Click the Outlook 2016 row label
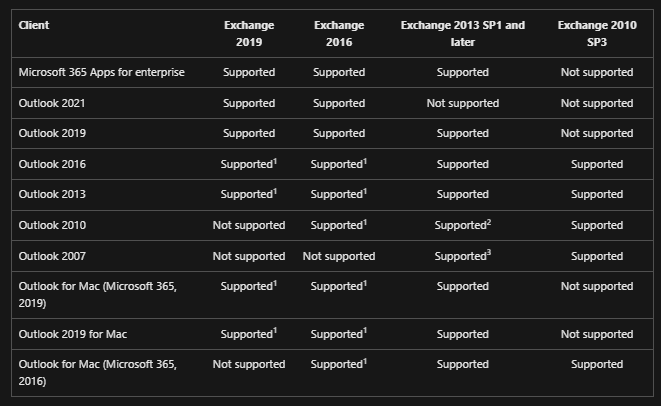Screen dimensions: 661x406 click(52, 164)
